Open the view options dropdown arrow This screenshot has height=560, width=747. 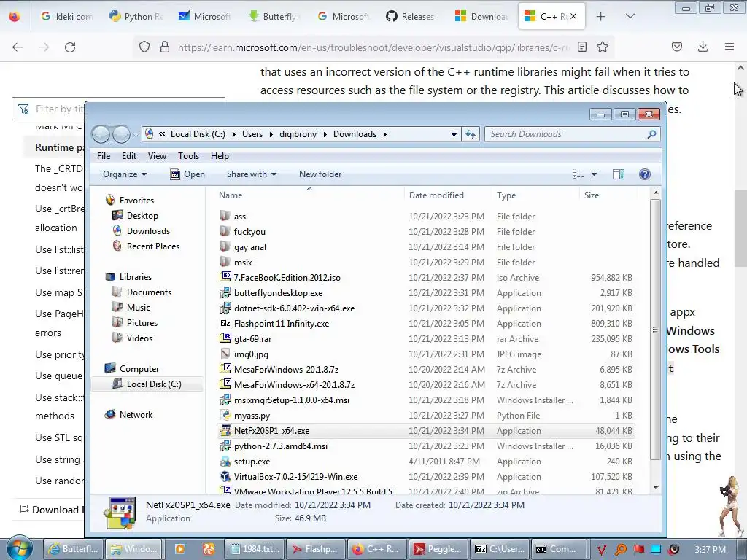594,174
